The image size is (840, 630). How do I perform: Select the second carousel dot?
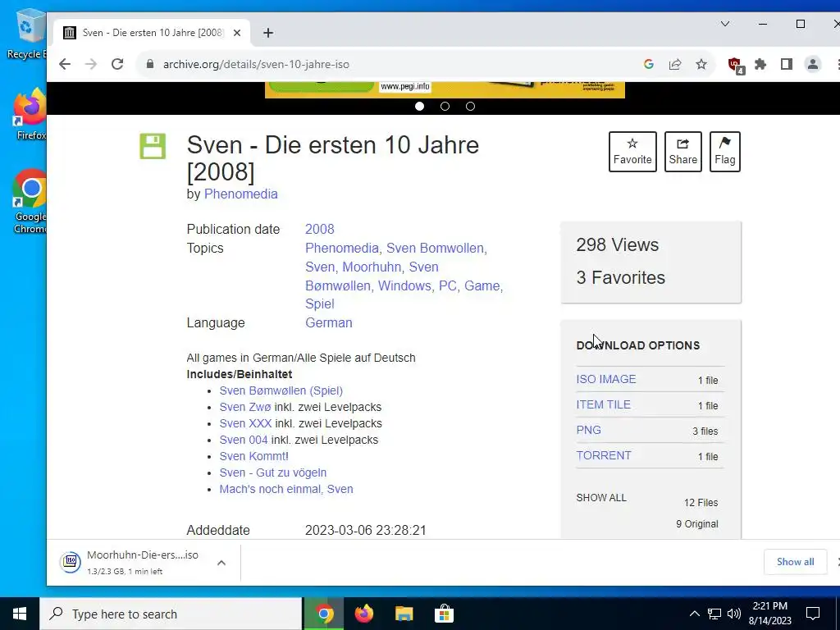[445, 106]
